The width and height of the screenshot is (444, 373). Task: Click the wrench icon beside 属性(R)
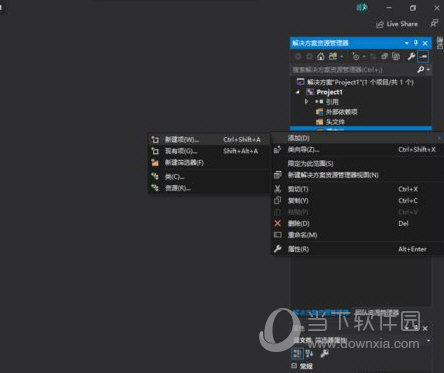[x=277, y=249]
